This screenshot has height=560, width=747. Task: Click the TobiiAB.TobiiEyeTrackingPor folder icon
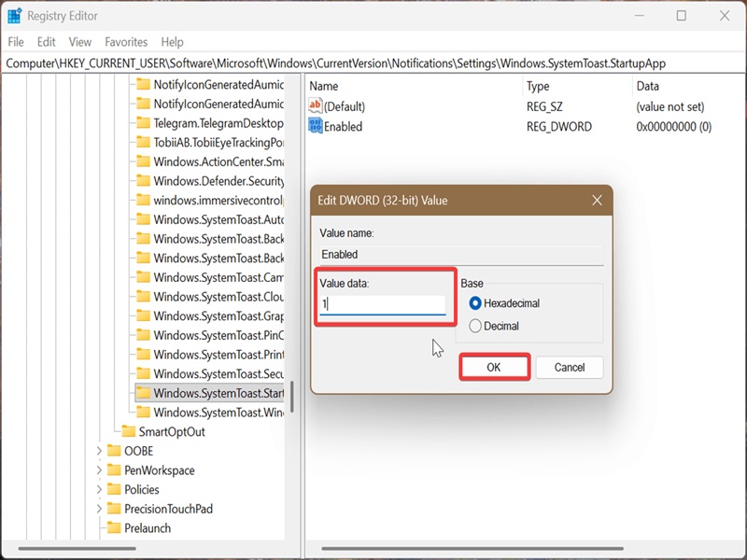pyautogui.click(x=143, y=143)
